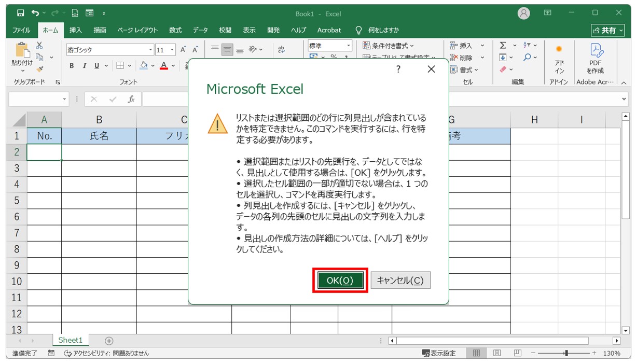This screenshot has height=364, width=636.
Task: Open the 標準 number format dropdown
Action: 349,46
